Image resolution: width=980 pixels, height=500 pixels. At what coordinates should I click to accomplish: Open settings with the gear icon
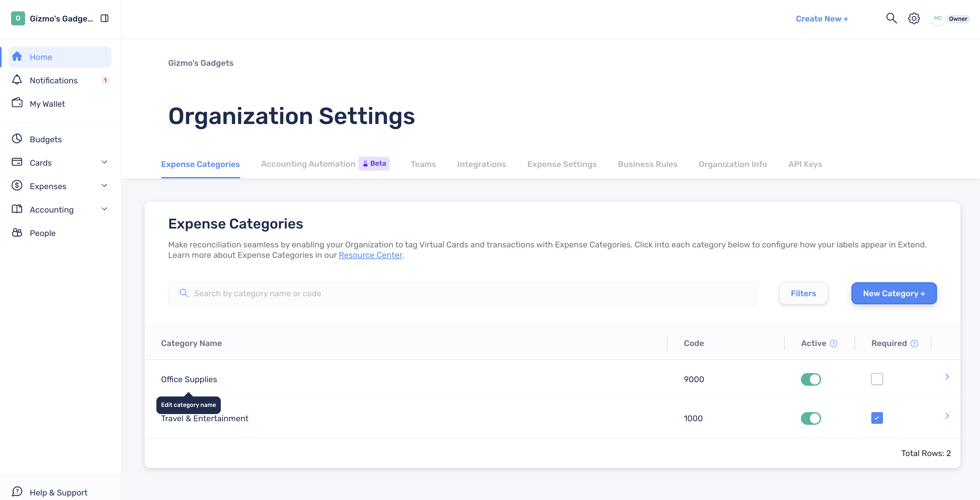click(x=914, y=18)
